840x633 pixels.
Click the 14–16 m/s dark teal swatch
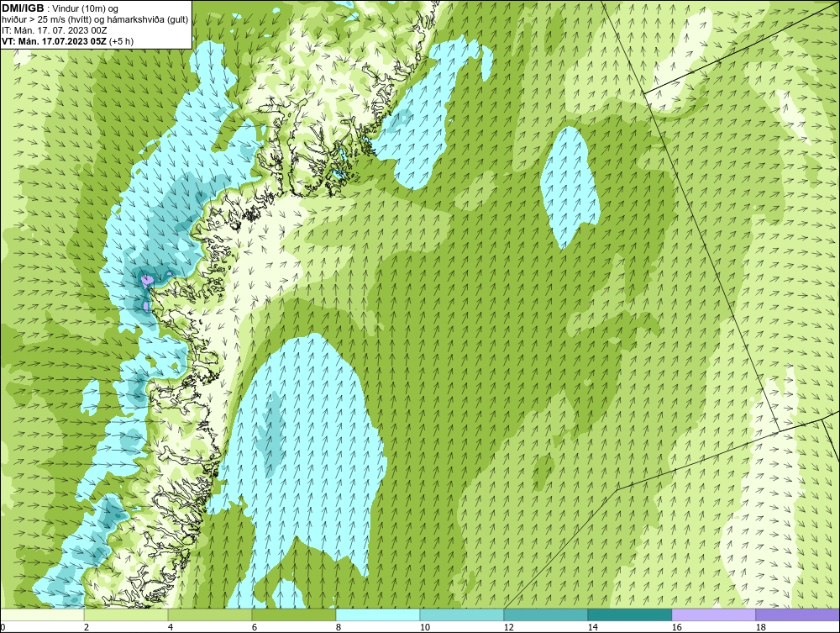(629, 615)
